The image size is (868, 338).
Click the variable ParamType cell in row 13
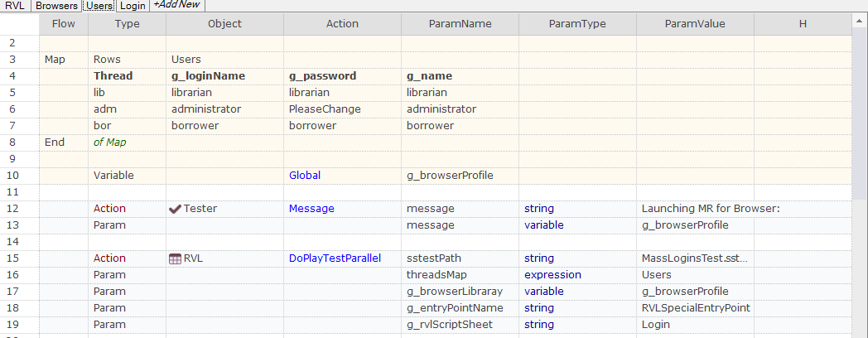point(578,225)
